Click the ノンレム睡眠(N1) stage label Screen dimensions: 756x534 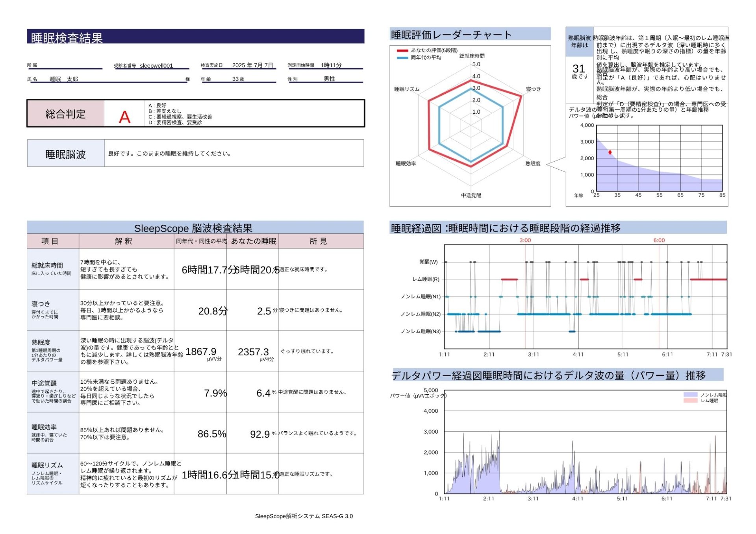pos(421,296)
